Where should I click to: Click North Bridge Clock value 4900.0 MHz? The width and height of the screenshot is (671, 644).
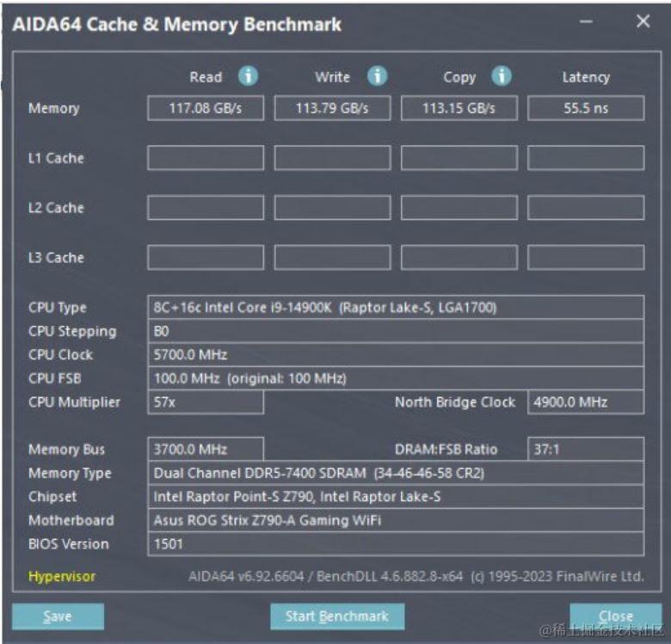[586, 402]
